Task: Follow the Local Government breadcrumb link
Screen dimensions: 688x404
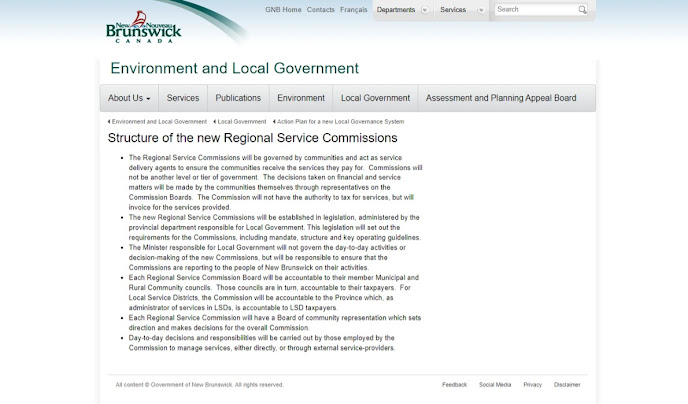Action: [x=240, y=122]
